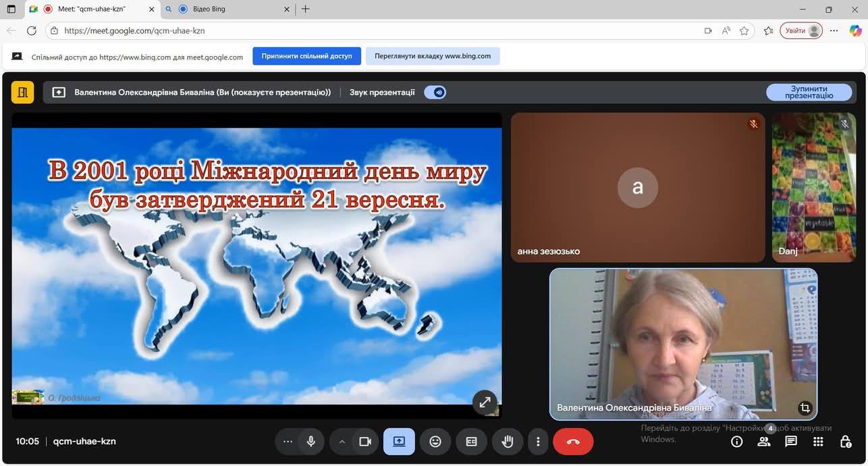The image size is (868, 466).
Task: Leave the call with red hang-up button
Action: click(573, 442)
